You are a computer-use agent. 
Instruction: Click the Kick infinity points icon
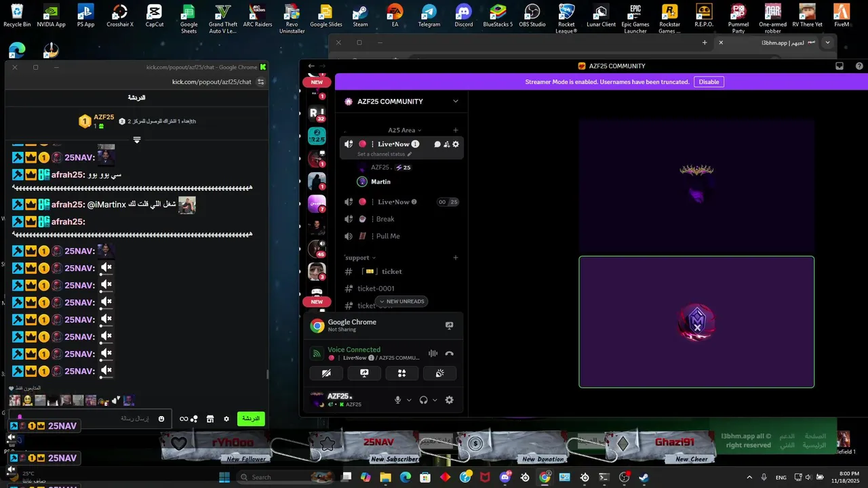184,419
